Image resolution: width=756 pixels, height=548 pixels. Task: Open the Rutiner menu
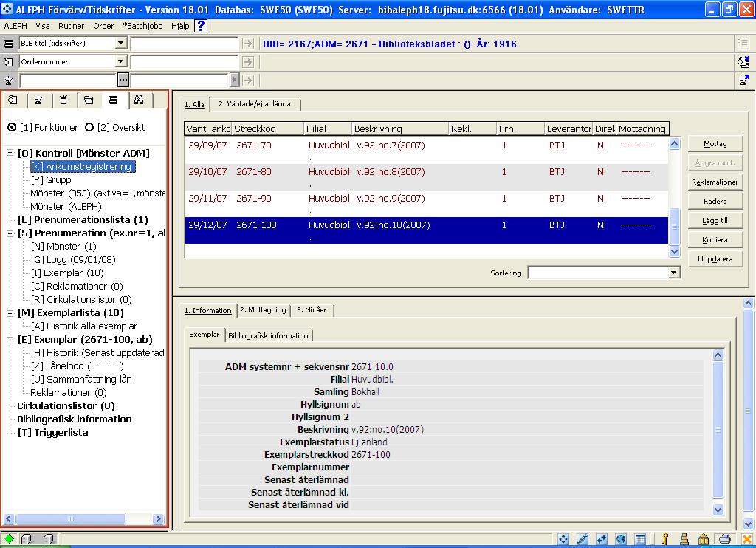pyautogui.click(x=72, y=26)
